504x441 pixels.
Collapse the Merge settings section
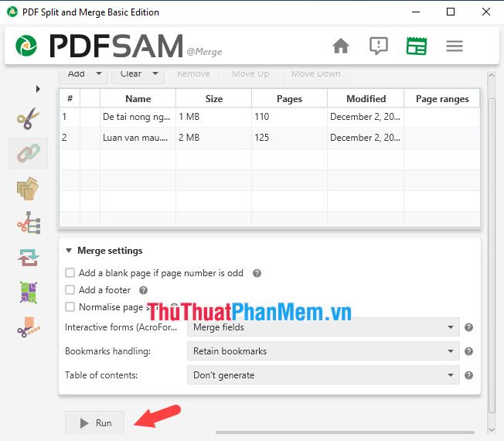(x=69, y=250)
